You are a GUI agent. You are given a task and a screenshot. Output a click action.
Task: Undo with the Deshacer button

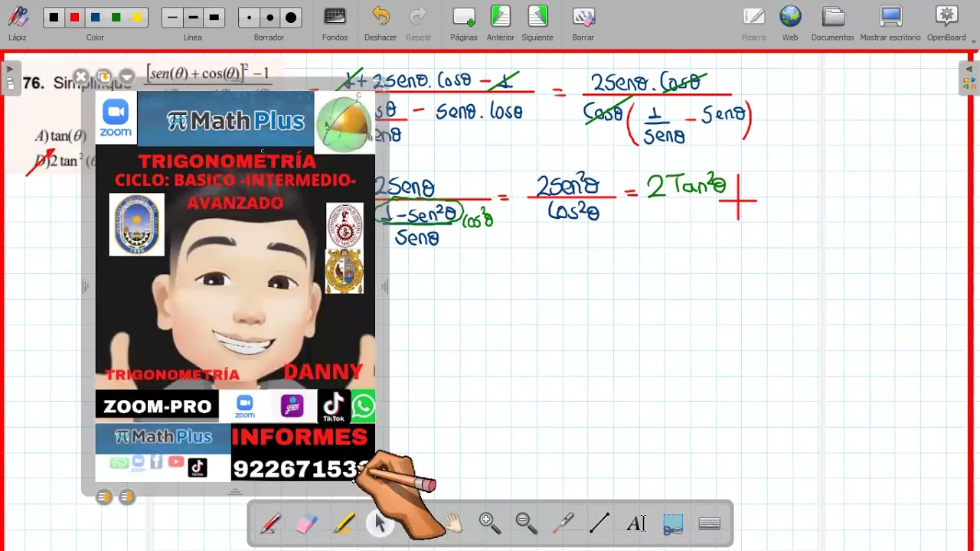tap(381, 23)
